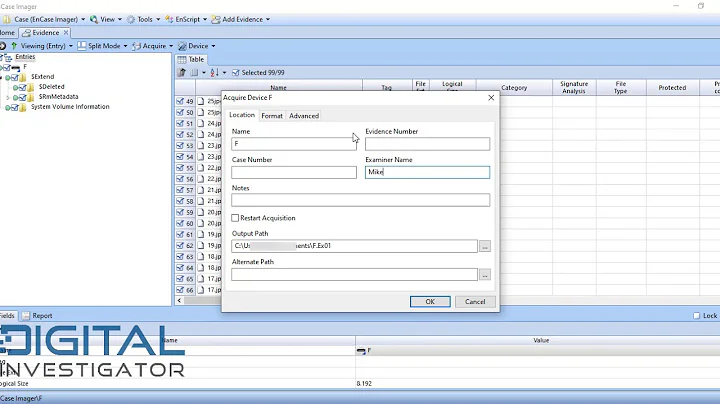Open the Add Evidence menu
720x404 pixels.
point(241,19)
